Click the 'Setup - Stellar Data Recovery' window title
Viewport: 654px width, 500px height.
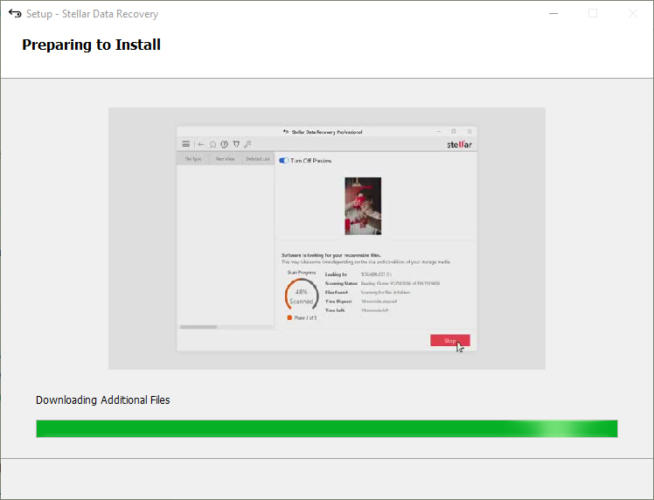pos(92,14)
